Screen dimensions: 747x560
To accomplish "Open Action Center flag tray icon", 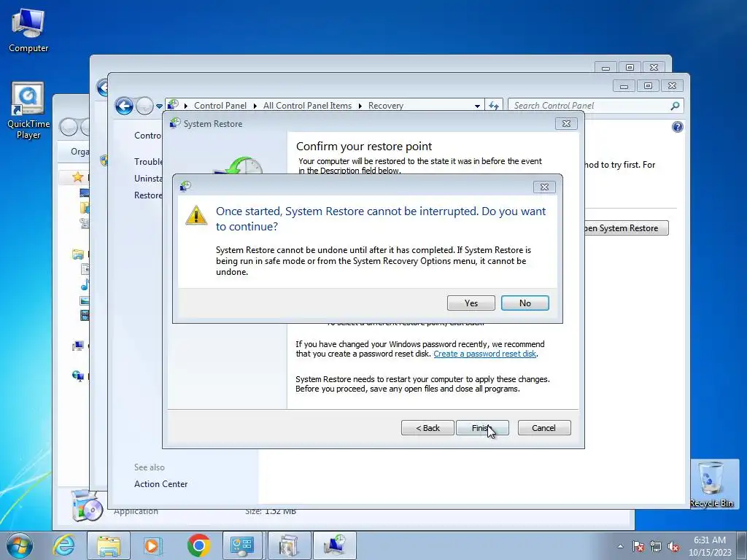I will pyautogui.click(x=638, y=546).
